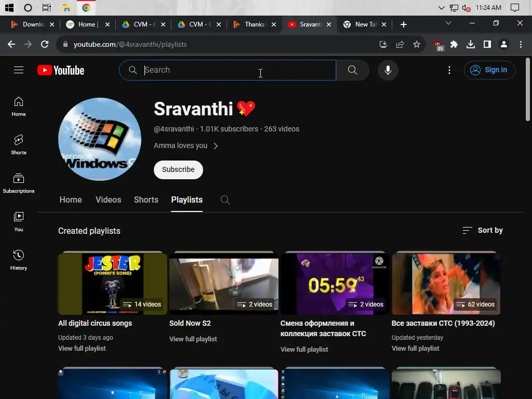View full playlist for All digital circus songs
Image resolution: width=532 pixels, height=399 pixels.
[82, 349]
